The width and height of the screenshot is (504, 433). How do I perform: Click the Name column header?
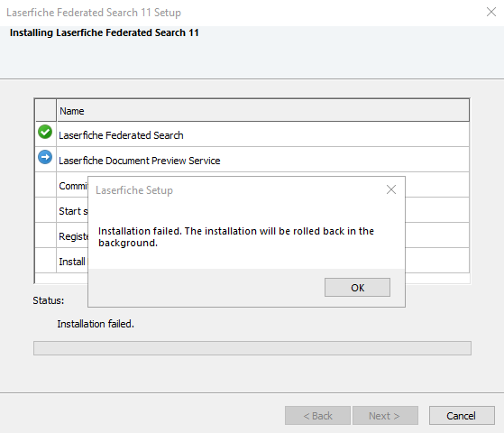click(x=262, y=111)
